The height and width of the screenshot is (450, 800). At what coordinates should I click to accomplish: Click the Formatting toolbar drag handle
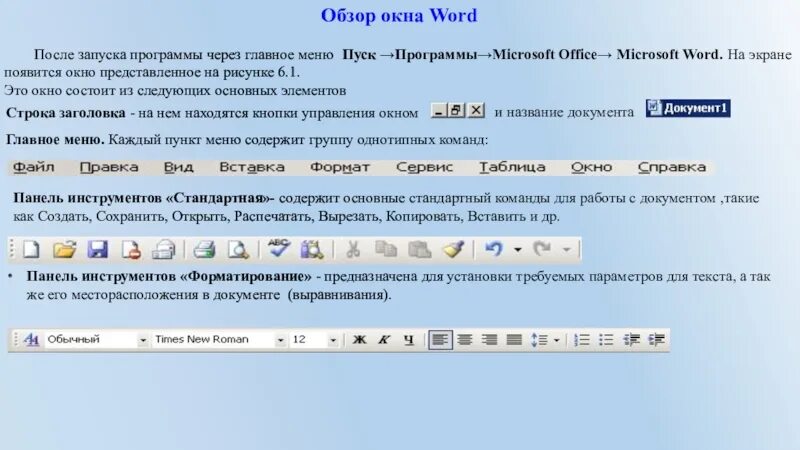point(15,340)
